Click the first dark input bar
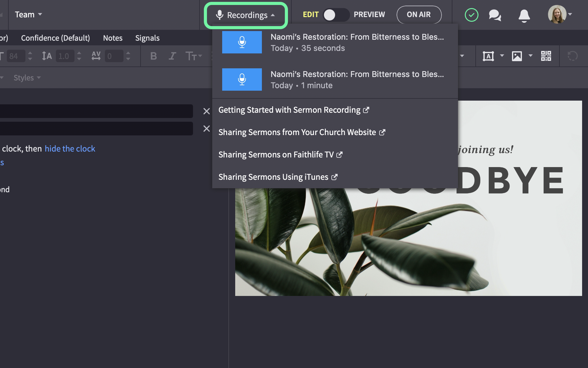The width and height of the screenshot is (588, 368). tap(96, 111)
